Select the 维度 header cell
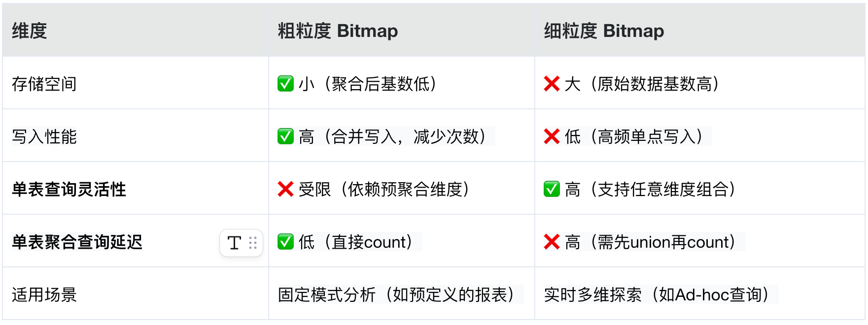Image resolution: width=868 pixels, height=325 pixels. click(x=136, y=31)
